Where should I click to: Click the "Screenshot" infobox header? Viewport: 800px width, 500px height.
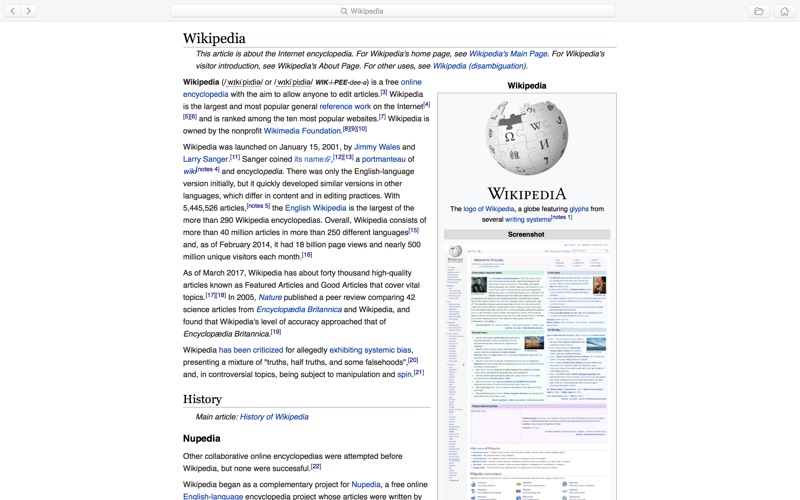(x=526, y=234)
